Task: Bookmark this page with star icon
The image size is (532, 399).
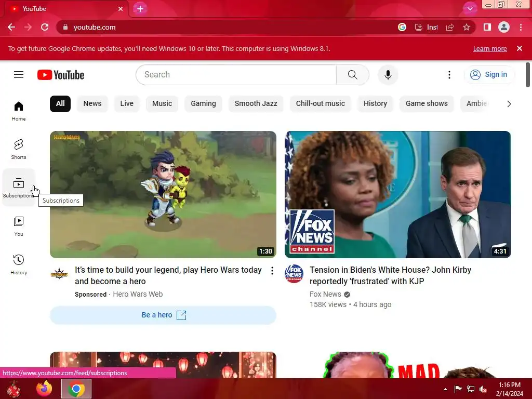Action: [x=467, y=27]
